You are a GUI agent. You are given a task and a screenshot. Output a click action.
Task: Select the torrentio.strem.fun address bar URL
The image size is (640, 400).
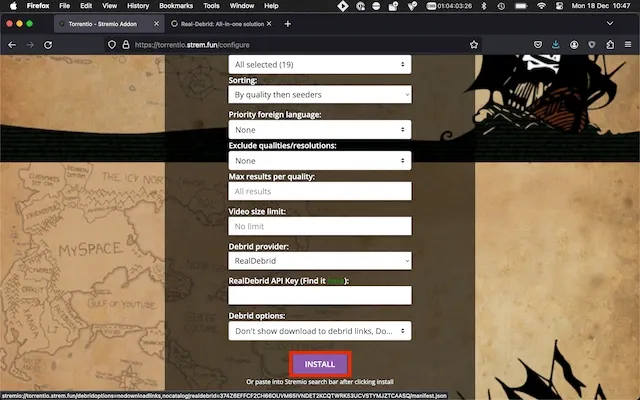click(192, 45)
